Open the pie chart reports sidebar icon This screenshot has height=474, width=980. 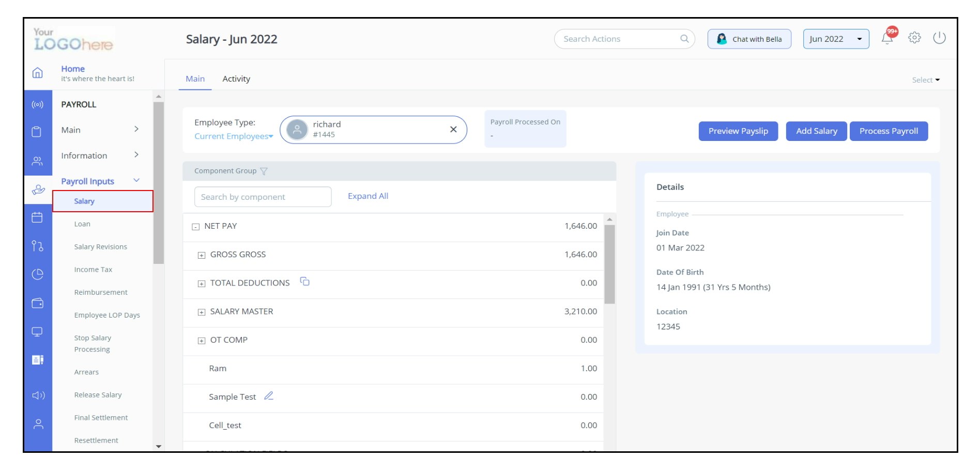coord(37,274)
